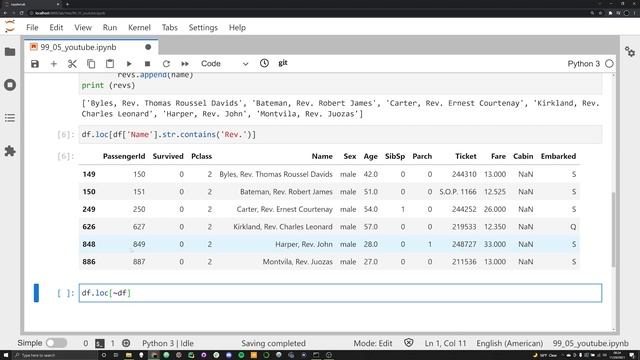
Task: Click the Windows Start button
Action: click(6, 355)
